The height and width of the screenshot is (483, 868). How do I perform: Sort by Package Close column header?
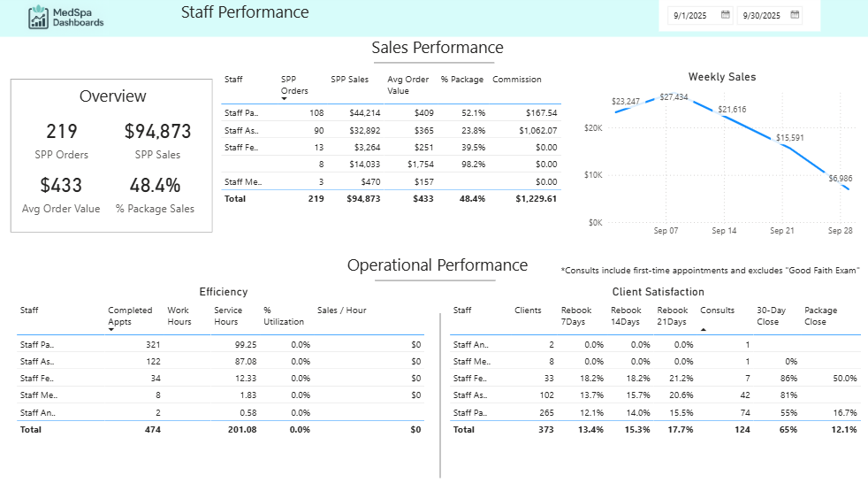click(x=820, y=316)
